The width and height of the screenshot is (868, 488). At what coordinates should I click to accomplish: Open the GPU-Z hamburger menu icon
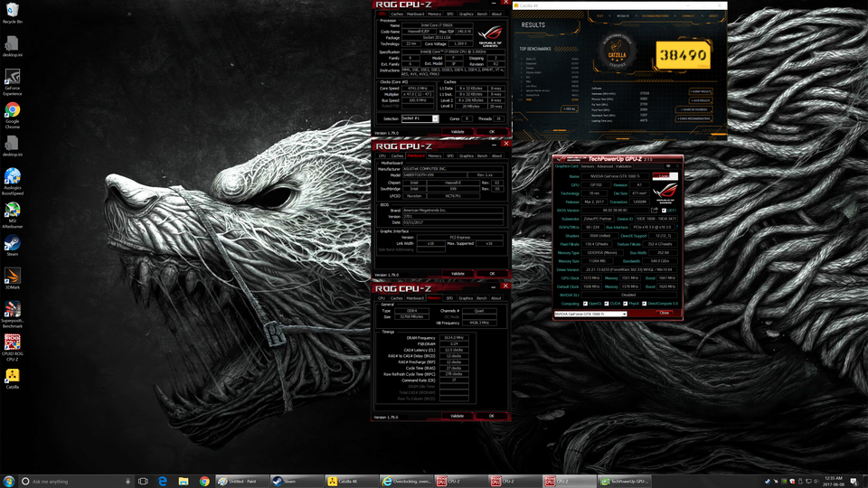click(x=676, y=166)
